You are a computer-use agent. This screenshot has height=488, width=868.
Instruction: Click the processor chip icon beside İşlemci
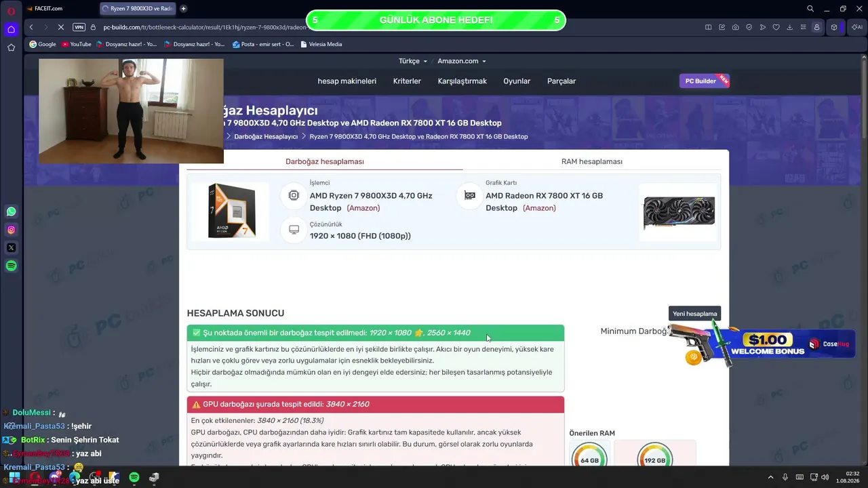click(294, 195)
